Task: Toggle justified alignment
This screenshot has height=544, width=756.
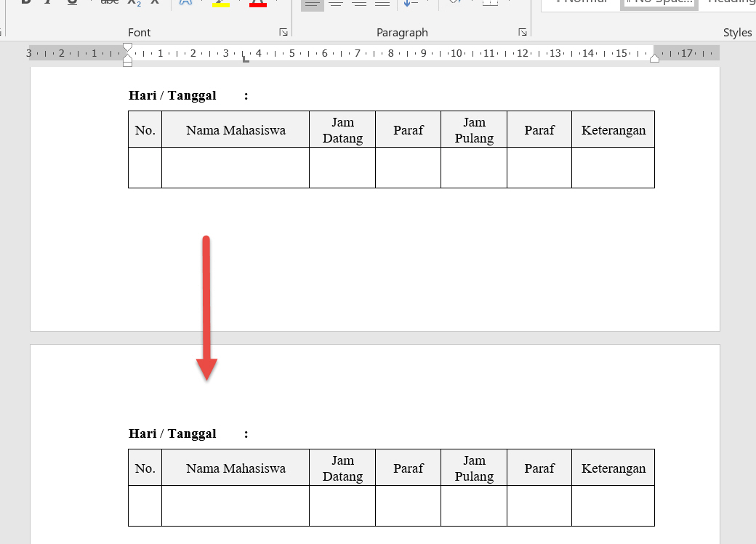Action: pos(383,4)
